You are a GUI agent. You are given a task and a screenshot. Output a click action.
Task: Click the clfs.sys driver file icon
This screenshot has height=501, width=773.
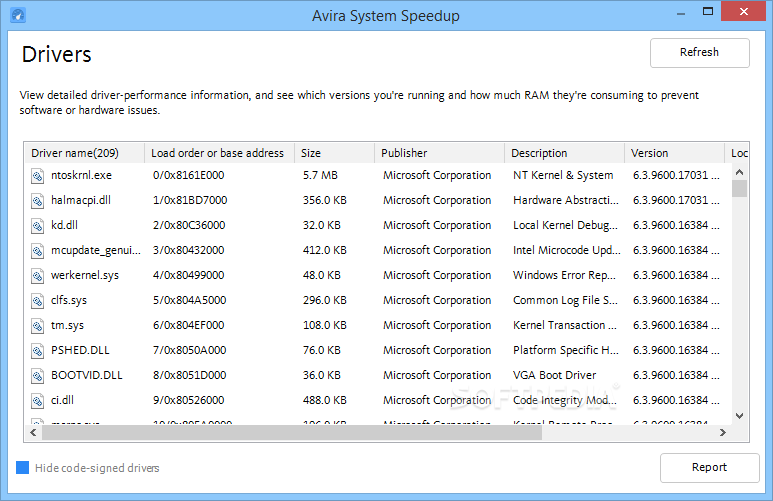(37, 301)
